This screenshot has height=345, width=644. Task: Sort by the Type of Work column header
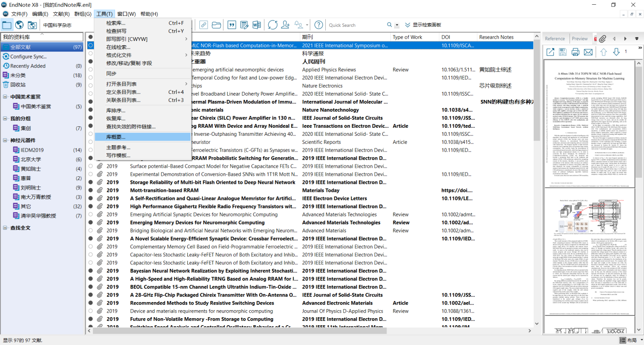(415, 37)
